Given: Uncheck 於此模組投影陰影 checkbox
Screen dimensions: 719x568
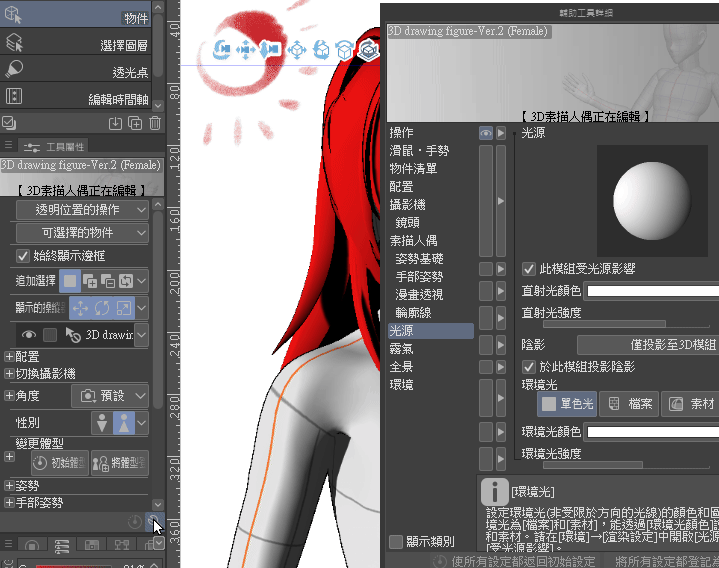Looking at the screenshot, I should click(529, 367).
